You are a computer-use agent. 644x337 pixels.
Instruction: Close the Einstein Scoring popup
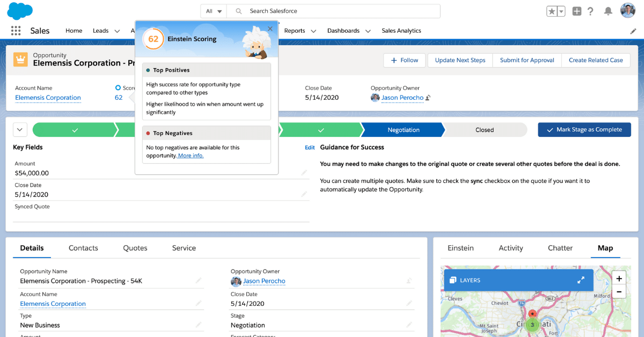[x=270, y=29]
